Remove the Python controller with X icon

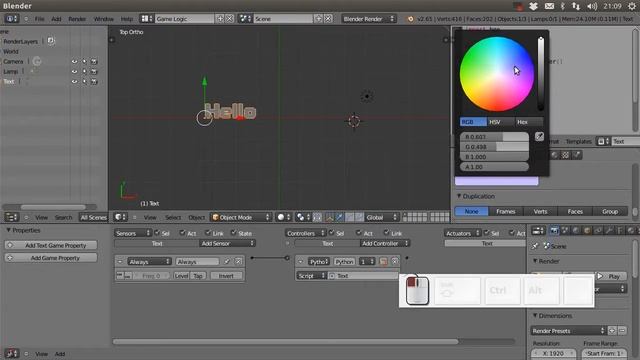pos(395,262)
